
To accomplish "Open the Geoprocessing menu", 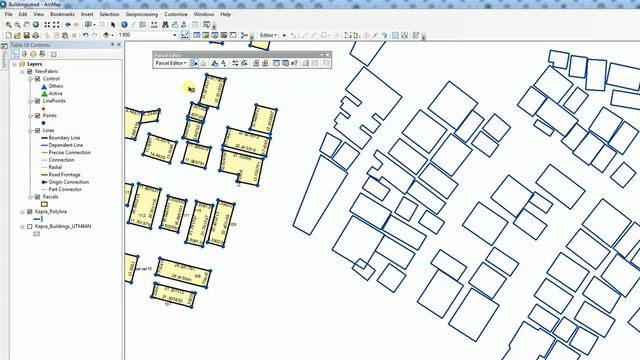I will click(142, 14).
